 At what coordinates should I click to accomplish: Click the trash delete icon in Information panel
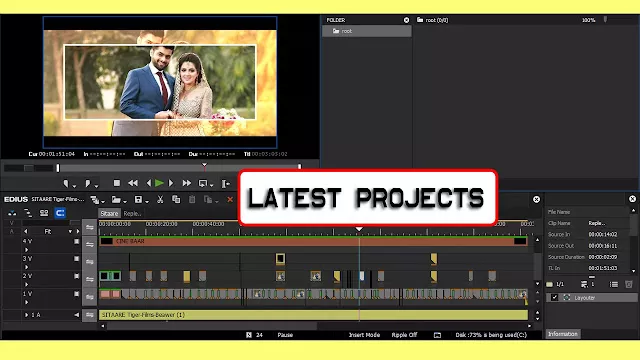point(629,284)
